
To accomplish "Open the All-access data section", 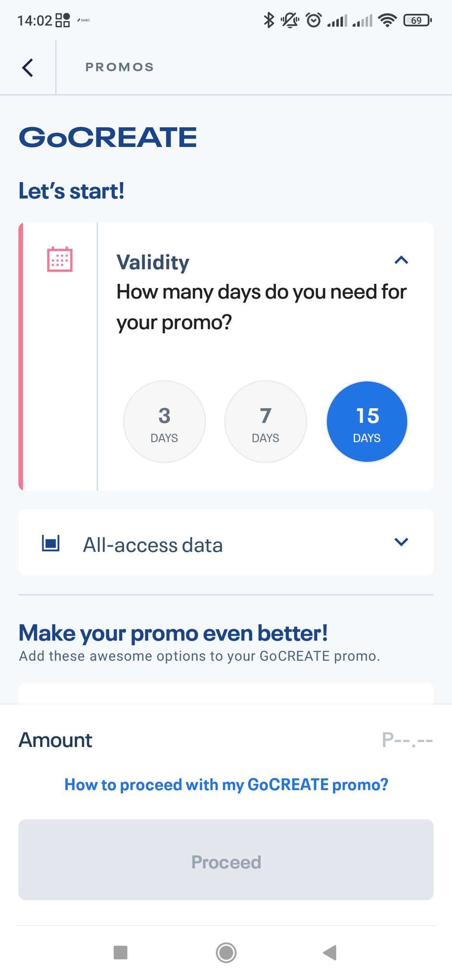I will pos(153,545).
